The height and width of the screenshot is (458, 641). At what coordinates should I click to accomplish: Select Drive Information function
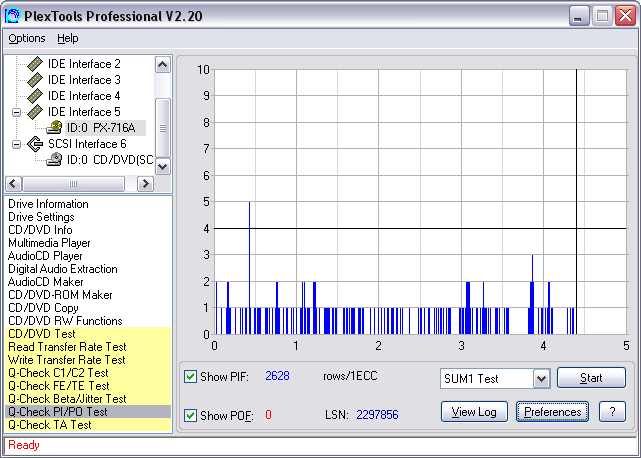click(x=48, y=204)
